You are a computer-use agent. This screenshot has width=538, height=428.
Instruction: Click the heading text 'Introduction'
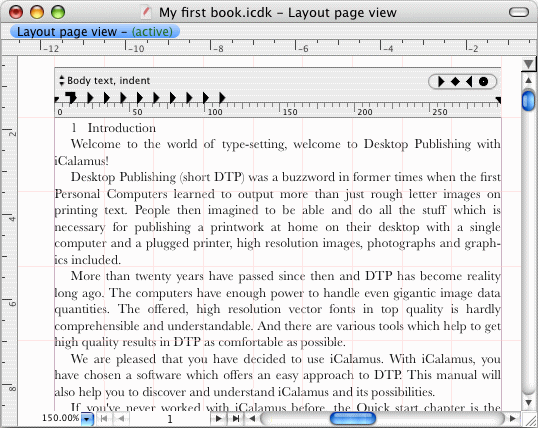122,128
